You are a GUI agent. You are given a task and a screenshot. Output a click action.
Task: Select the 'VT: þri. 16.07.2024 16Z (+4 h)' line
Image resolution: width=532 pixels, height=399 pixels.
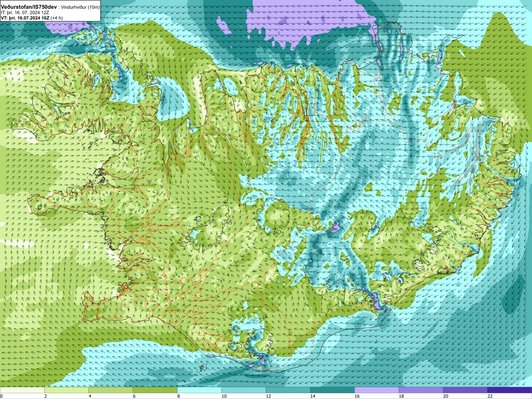tap(32, 18)
